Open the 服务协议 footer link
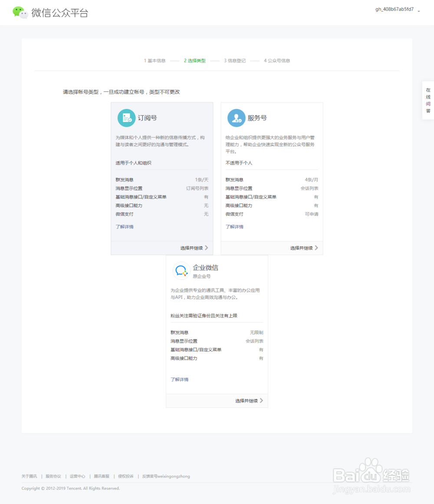The height and width of the screenshot is (504, 434). (x=53, y=476)
